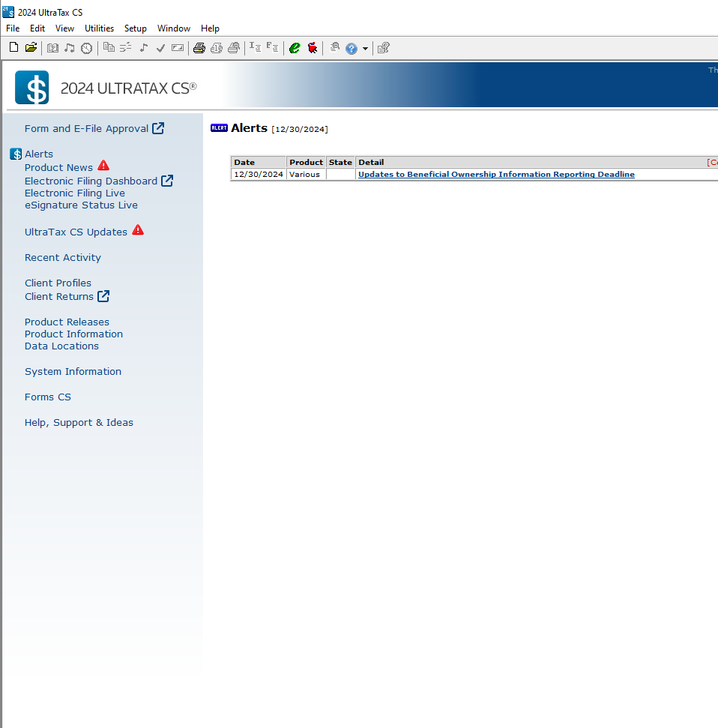Open Data Locations link

click(x=61, y=346)
